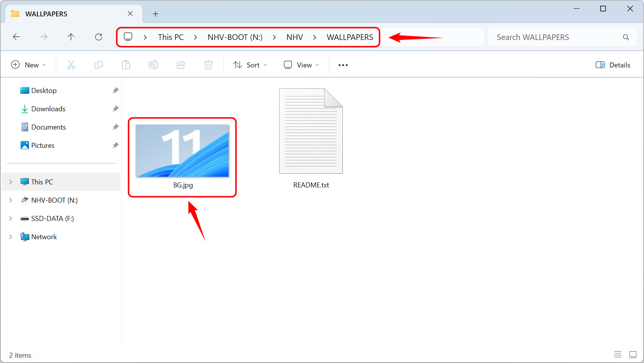Click the Share icon in toolbar

point(181,65)
